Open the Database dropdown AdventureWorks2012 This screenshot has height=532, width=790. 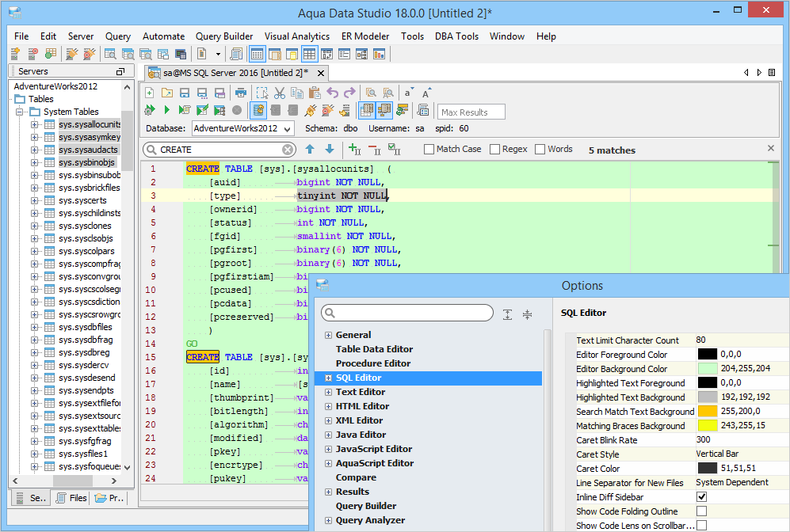pos(242,128)
